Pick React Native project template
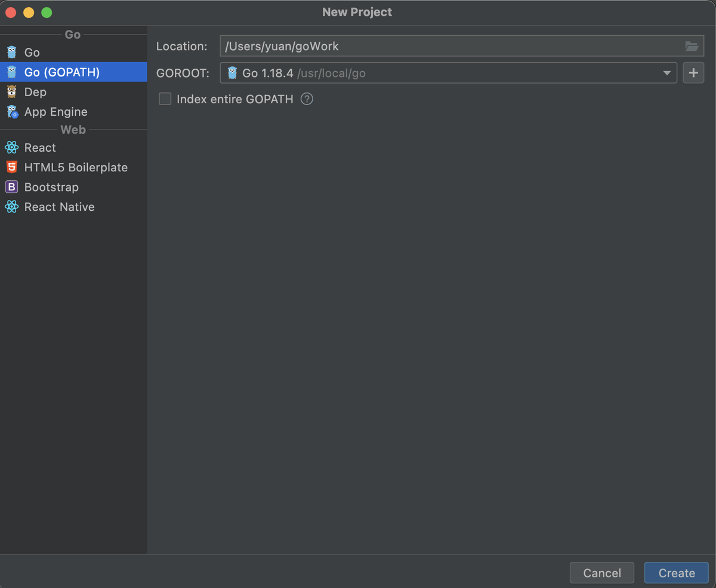The width and height of the screenshot is (716, 588). tap(73, 207)
